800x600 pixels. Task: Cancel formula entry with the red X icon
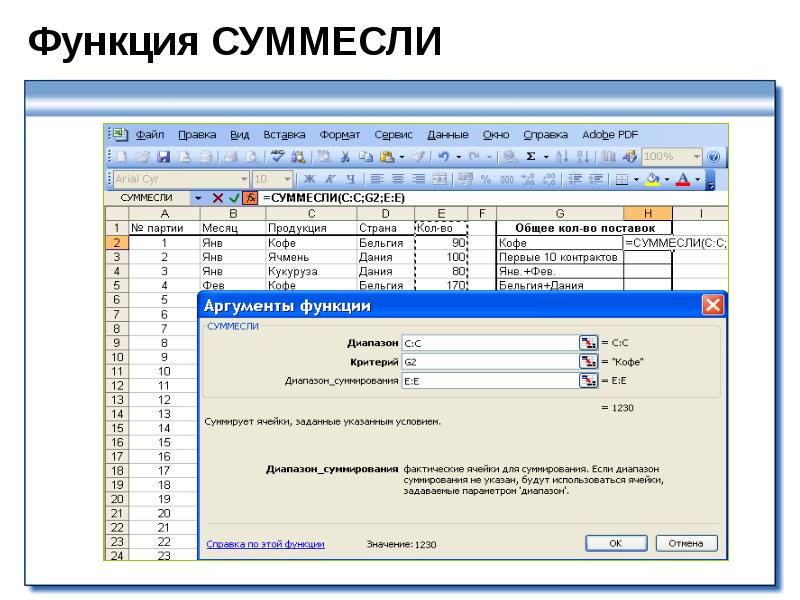pyautogui.click(x=218, y=197)
